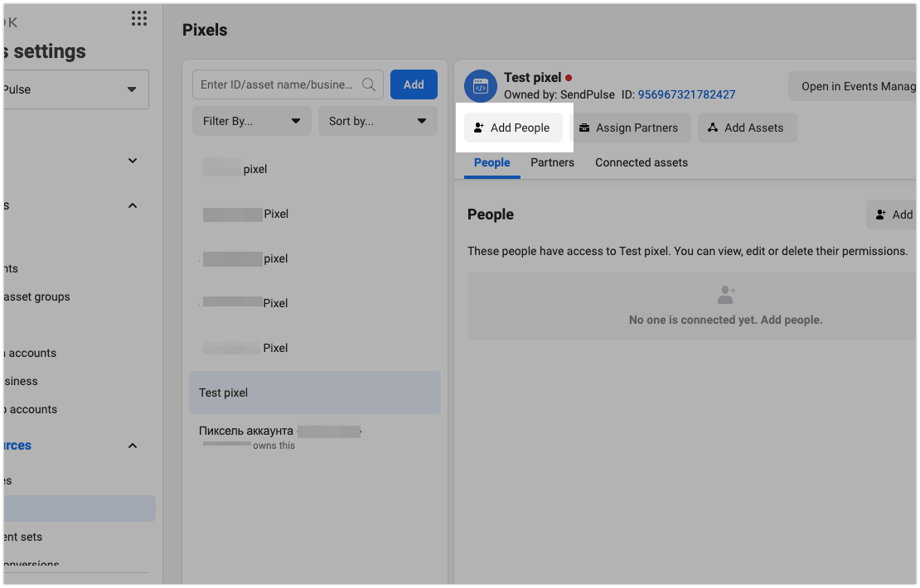Select Test pixel in the pixel list
The image size is (920, 588).
315,393
